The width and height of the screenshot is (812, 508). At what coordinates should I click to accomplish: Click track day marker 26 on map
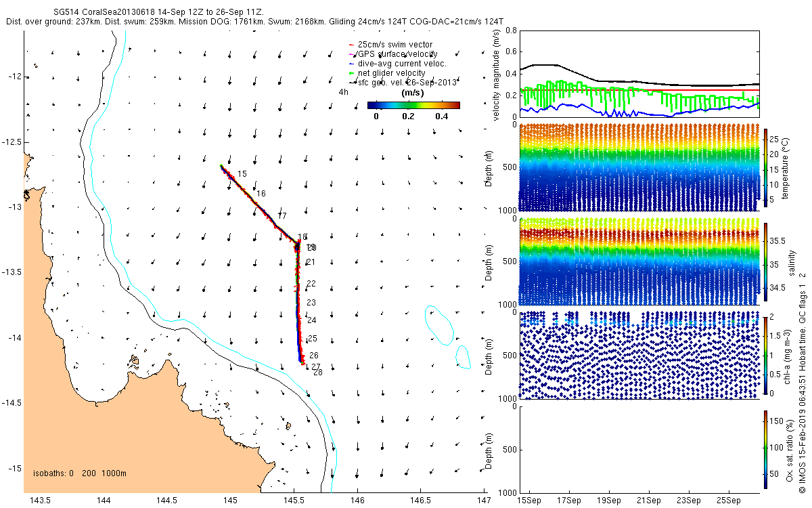[314, 356]
